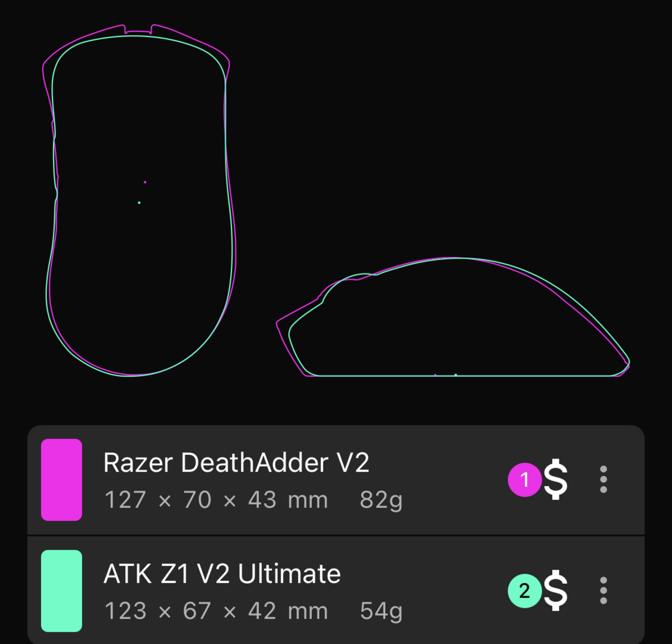Click the magenta number 1 badge
Viewport: 672px width, 644px height.
click(525, 480)
